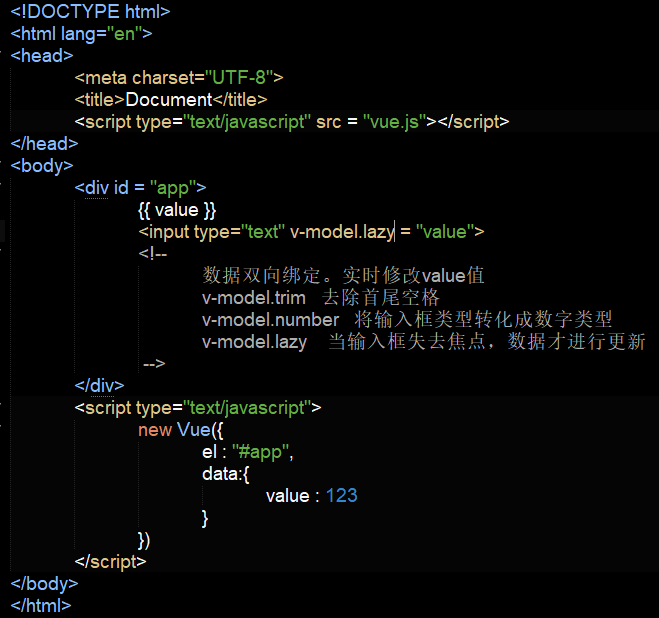
Task: Click the number 123 after value
Action: [x=342, y=496]
